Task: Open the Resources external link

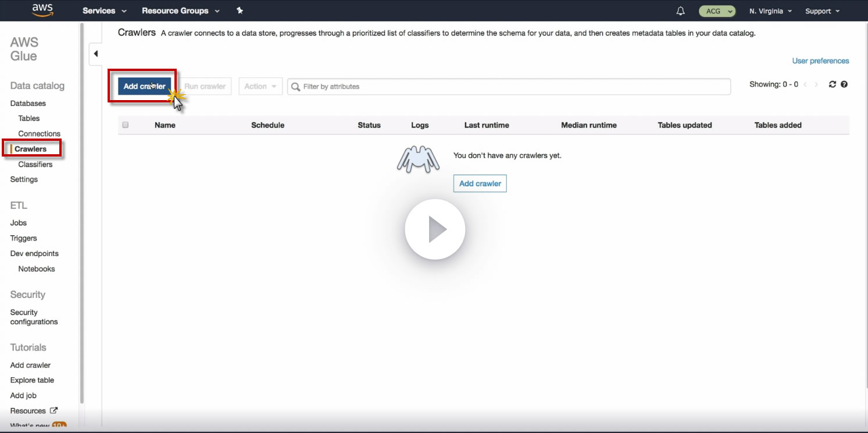Action: 34,411
